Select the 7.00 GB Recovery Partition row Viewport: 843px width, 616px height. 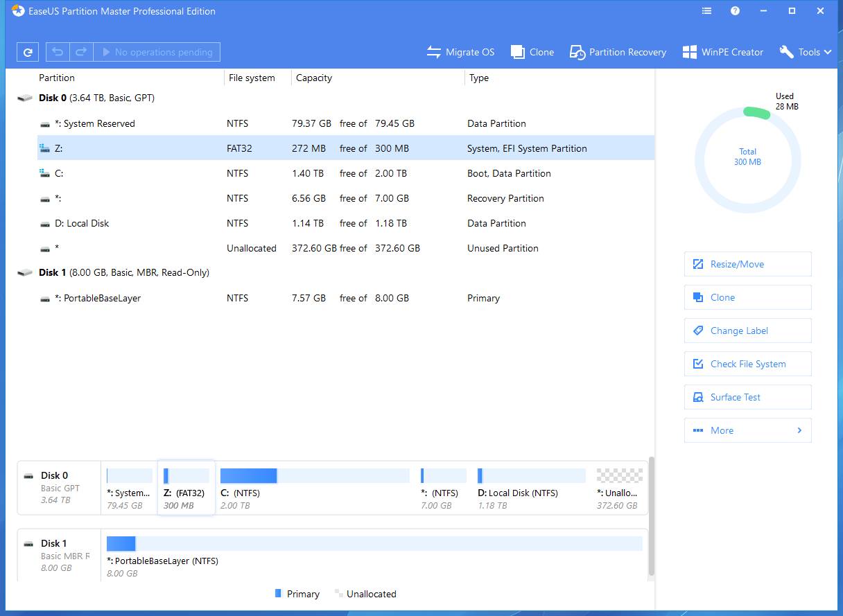click(345, 198)
